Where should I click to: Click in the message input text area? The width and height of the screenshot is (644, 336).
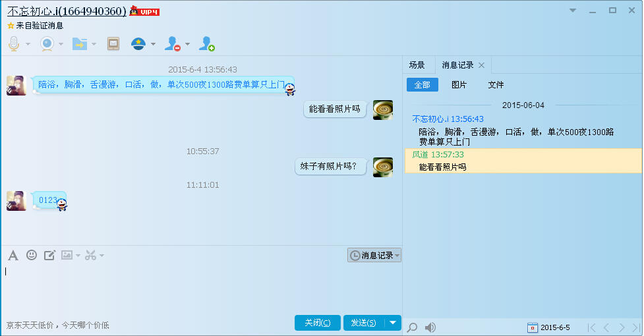pyautogui.click(x=201, y=289)
